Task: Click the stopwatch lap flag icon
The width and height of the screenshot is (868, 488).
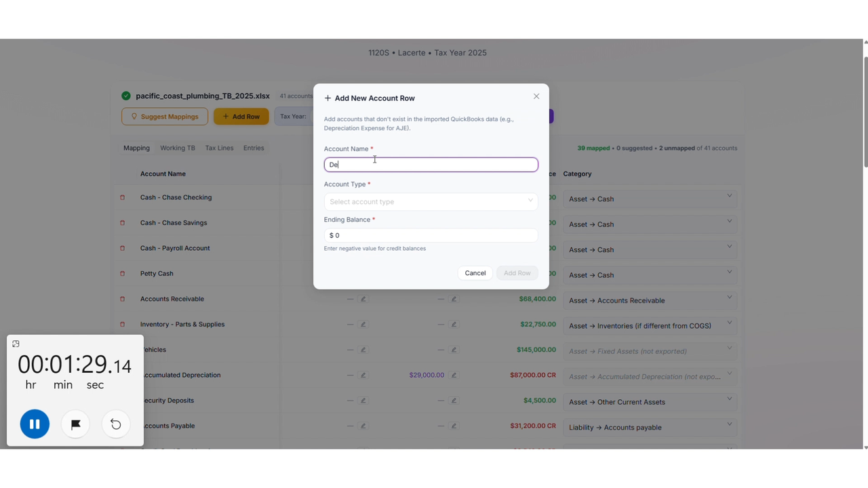Action: [x=75, y=424]
